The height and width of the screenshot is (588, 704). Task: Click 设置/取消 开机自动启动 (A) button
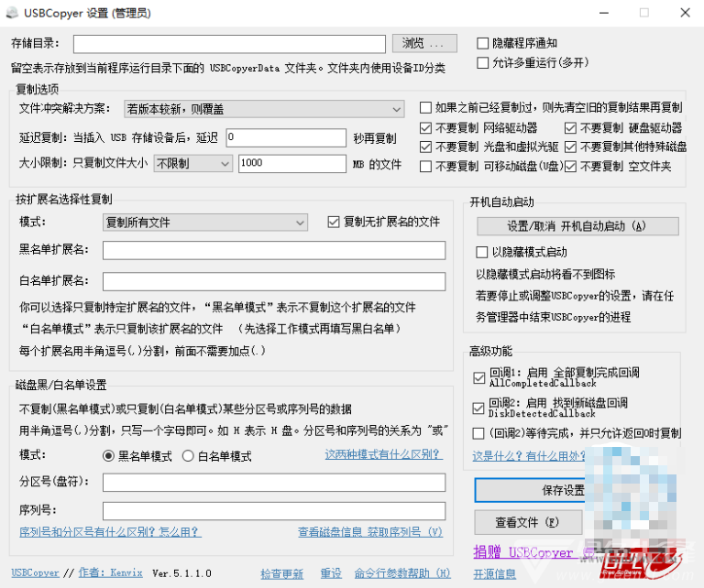[577, 226]
